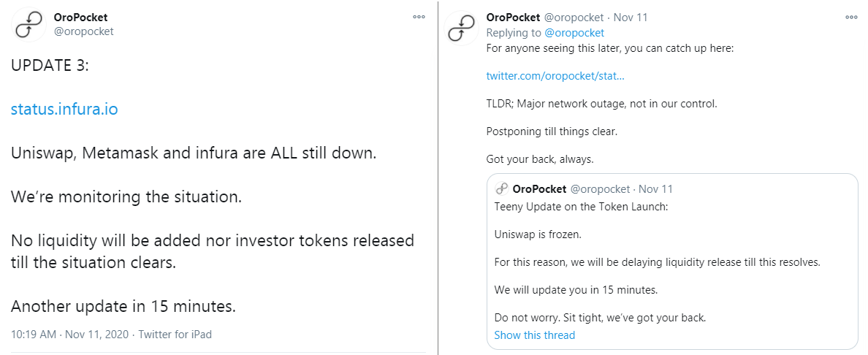Click the 10:19 AM · Nov 11, 2020 timestamp

(x=69, y=335)
